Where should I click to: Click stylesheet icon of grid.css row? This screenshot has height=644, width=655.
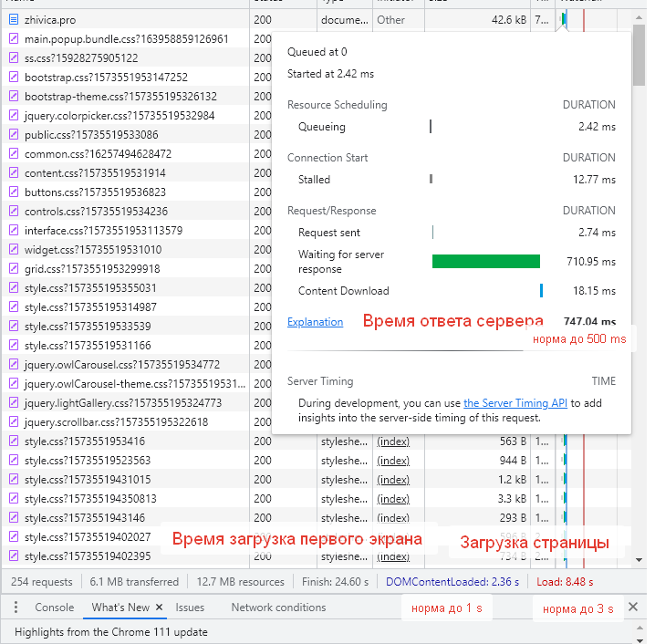tap(14, 268)
